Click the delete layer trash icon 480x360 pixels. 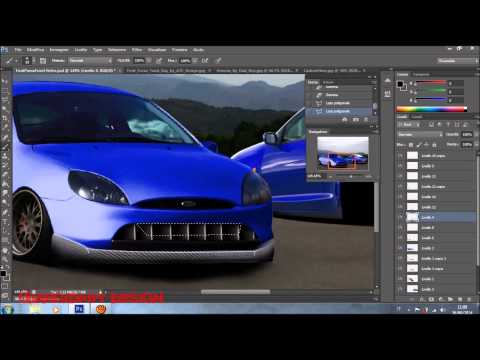coord(469,299)
